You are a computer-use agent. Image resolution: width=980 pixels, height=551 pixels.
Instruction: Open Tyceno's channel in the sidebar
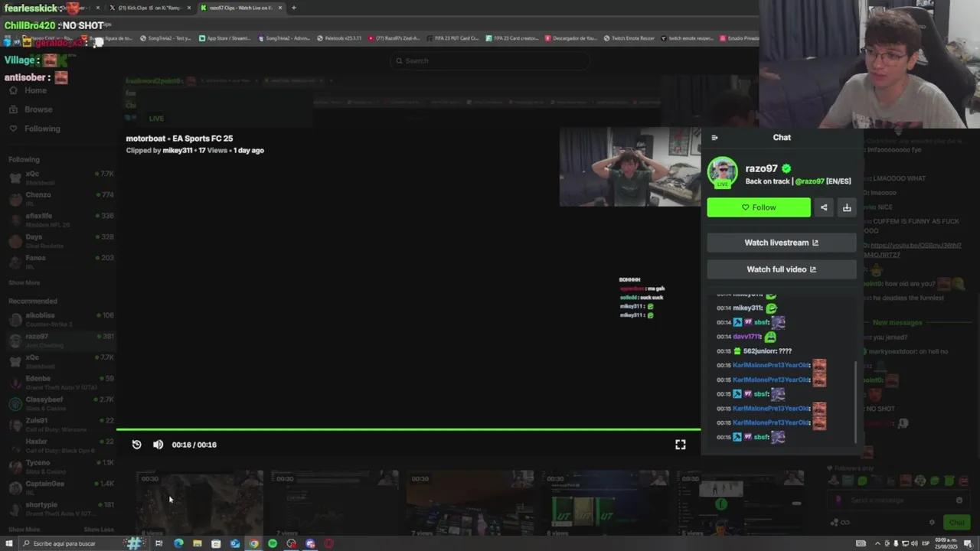tap(61, 466)
